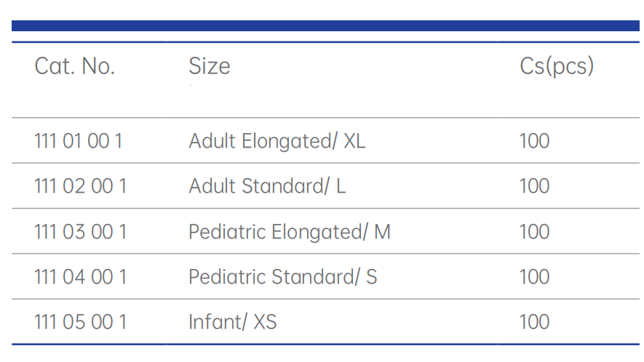Select the 100 value in Pediatric Standard row
The height and width of the screenshot is (362, 644).
pos(534,277)
